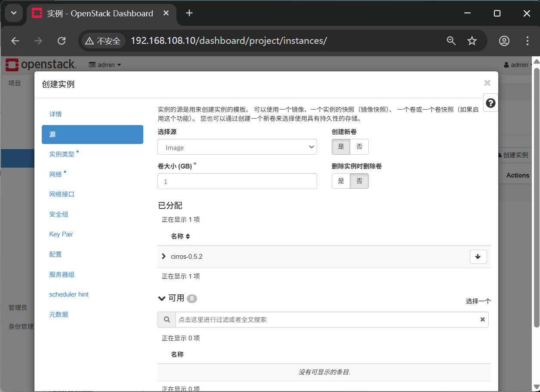The width and height of the screenshot is (540, 392).
Task: Open the admin project dropdown
Action: 105,65
